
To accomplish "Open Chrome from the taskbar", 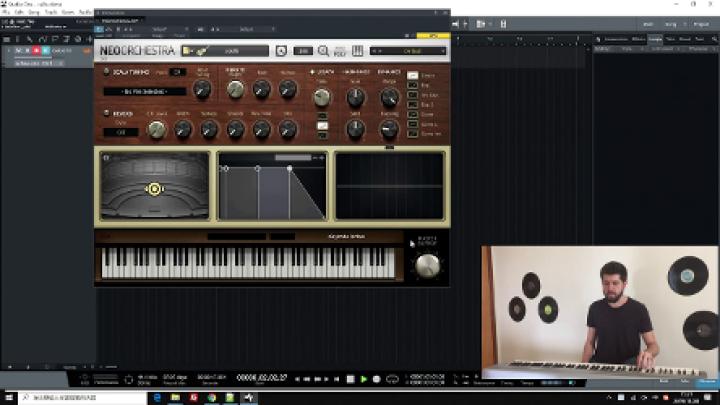I will pos(211,398).
